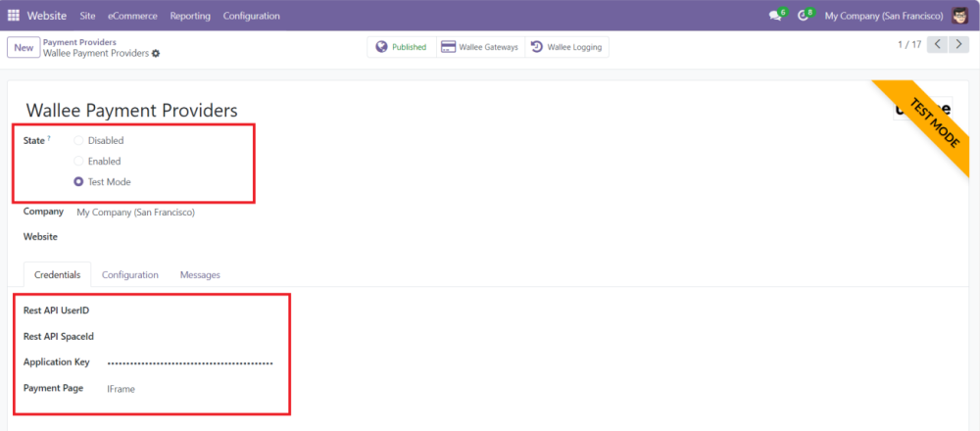This screenshot has width=980, height=431.
Task: Open the apps grid menu icon
Action: click(x=14, y=16)
